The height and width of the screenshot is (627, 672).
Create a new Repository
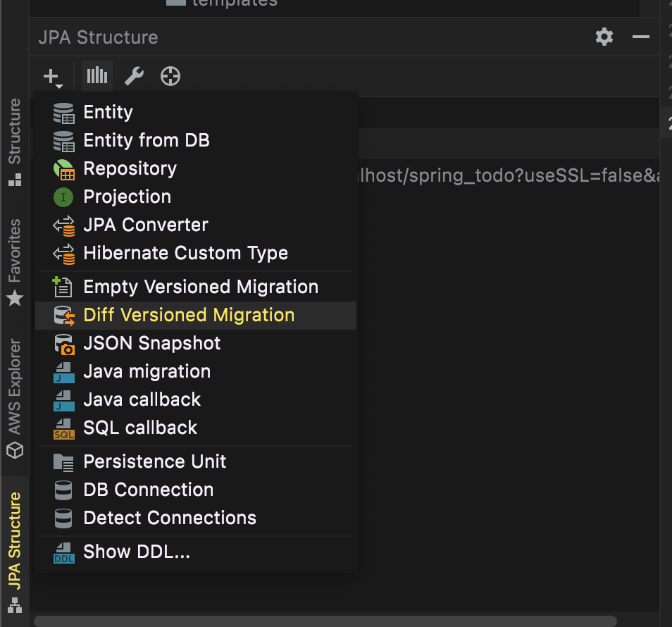coord(195,169)
